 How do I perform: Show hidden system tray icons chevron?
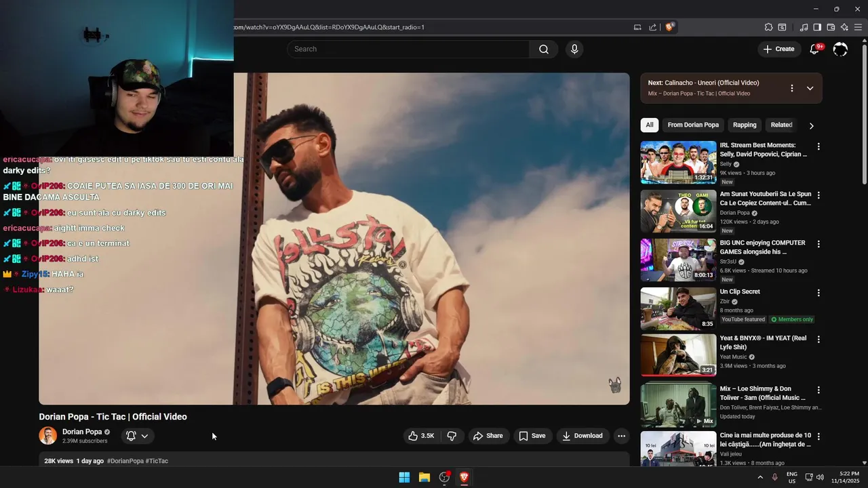[759, 477]
